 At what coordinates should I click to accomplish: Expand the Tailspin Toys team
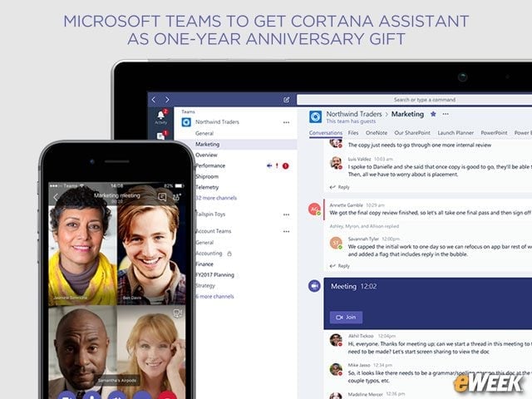pyautogui.click(x=210, y=214)
